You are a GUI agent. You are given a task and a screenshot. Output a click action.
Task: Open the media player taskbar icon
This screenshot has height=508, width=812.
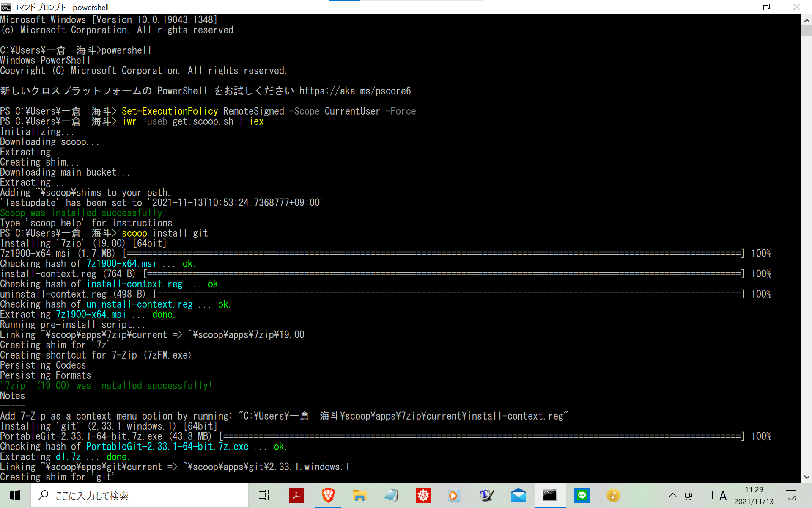454,495
